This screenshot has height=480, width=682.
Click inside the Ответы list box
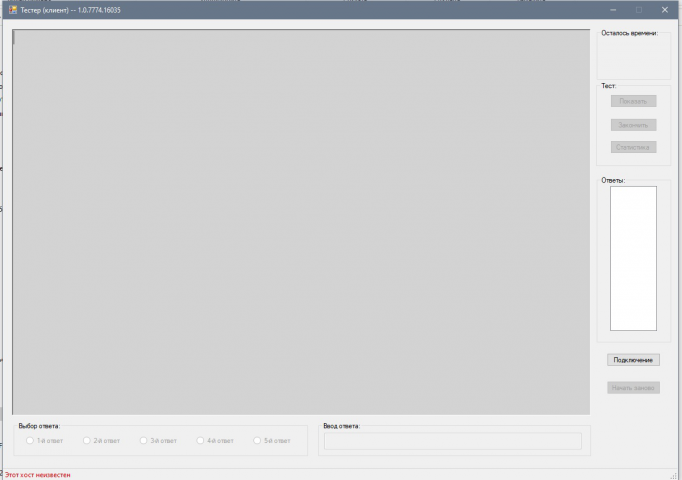tap(633, 259)
